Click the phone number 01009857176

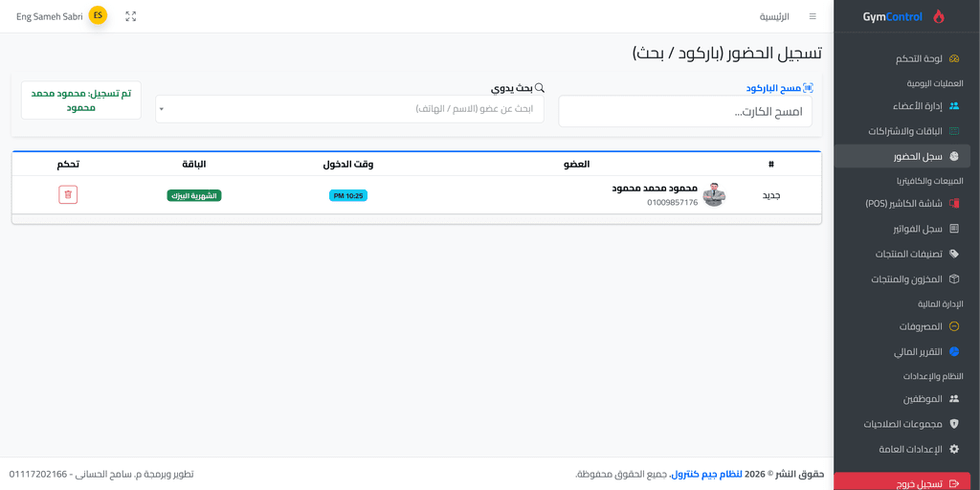coord(672,203)
